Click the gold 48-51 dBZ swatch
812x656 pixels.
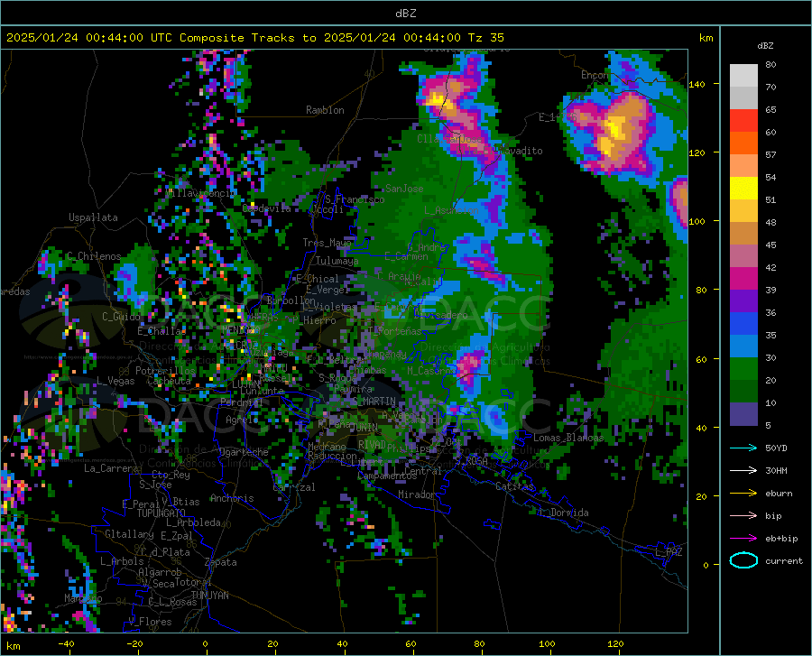pyautogui.click(x=743, y=211)
